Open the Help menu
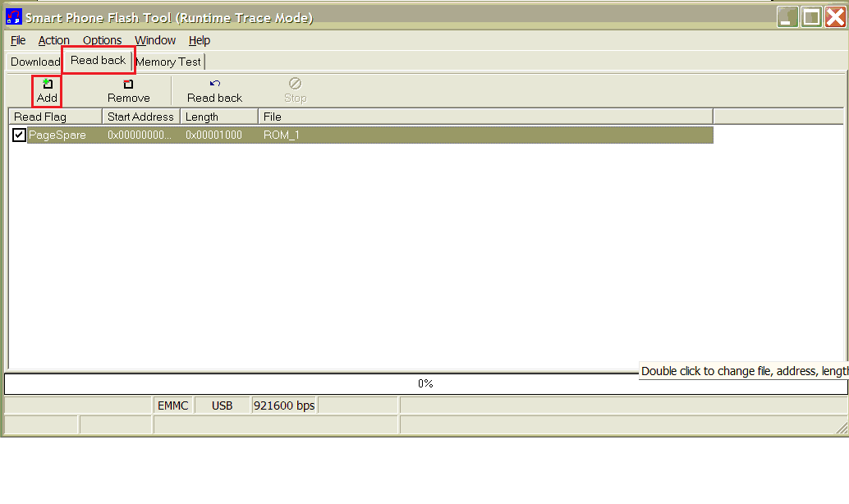 [x=200, y=40]
